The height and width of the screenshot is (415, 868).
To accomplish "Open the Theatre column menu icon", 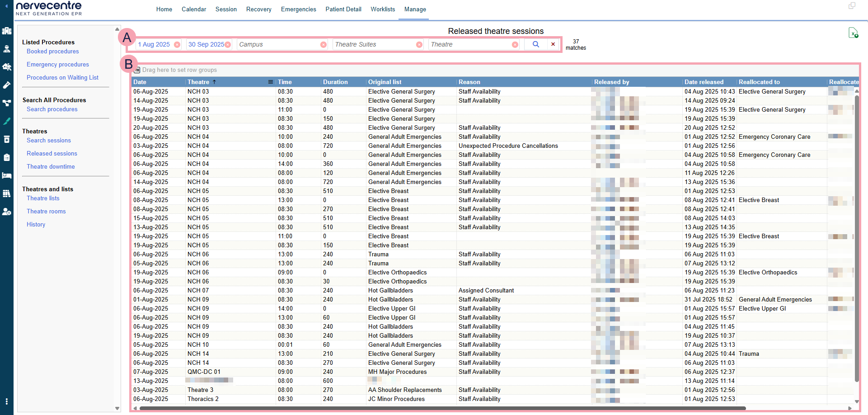I will tap(270, 82).
